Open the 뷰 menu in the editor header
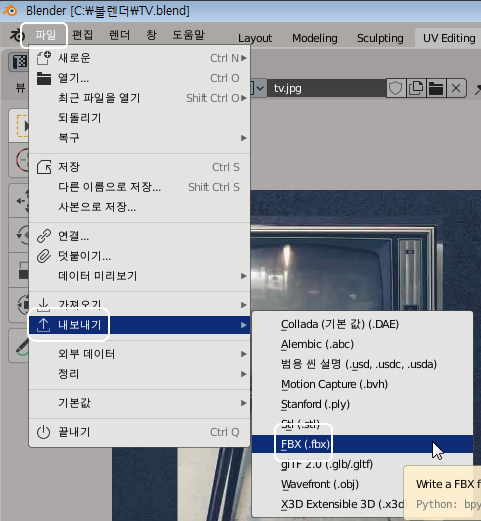Image resolution: width=481 pixels, height=521 pixels. click(x=20, y=88)
